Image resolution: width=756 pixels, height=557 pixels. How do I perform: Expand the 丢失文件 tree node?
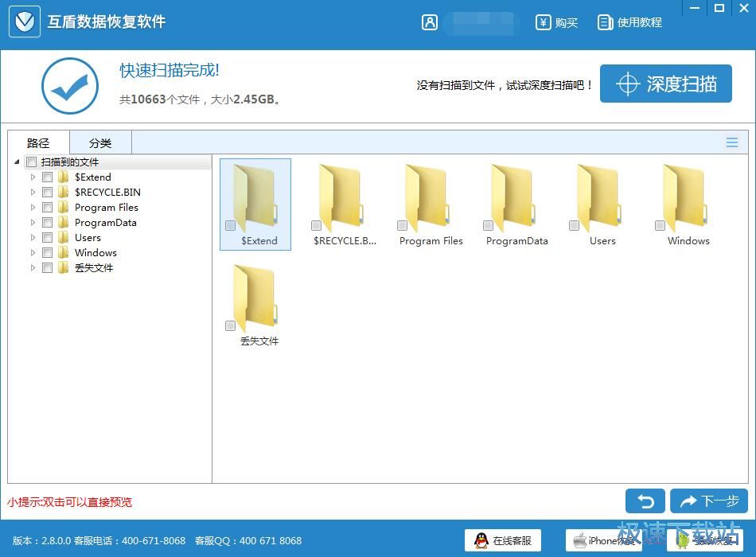(33, 267)
